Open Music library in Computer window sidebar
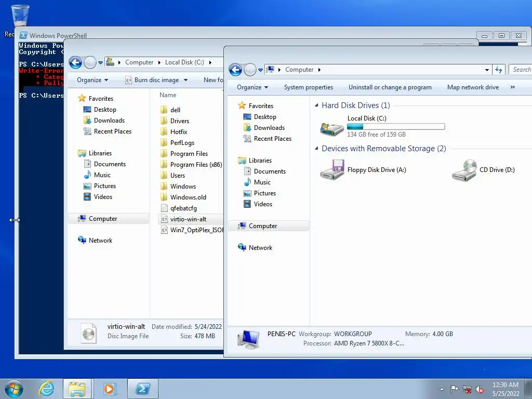 click(x=262, y=182)
